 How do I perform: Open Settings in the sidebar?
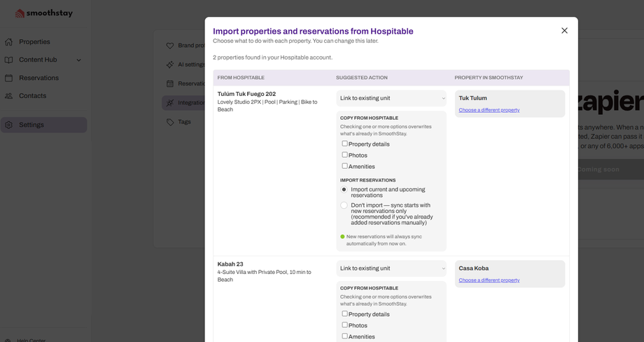(43, 125)
